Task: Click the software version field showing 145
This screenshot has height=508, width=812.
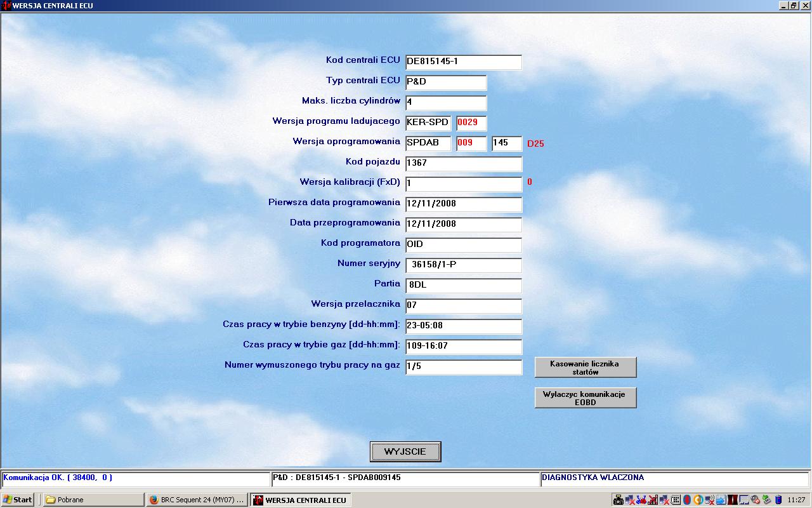Action: point(507,144)
